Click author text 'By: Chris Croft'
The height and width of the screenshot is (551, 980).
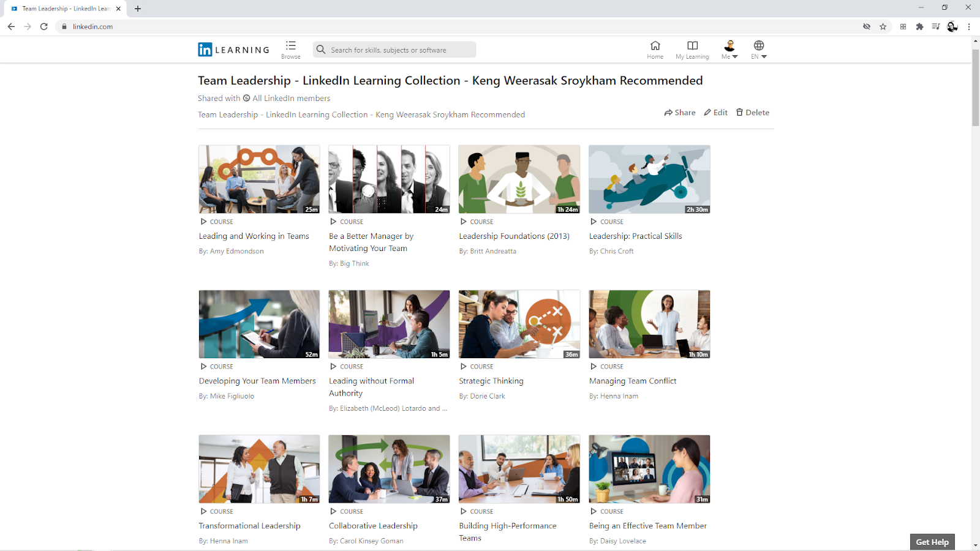point(611,252)
